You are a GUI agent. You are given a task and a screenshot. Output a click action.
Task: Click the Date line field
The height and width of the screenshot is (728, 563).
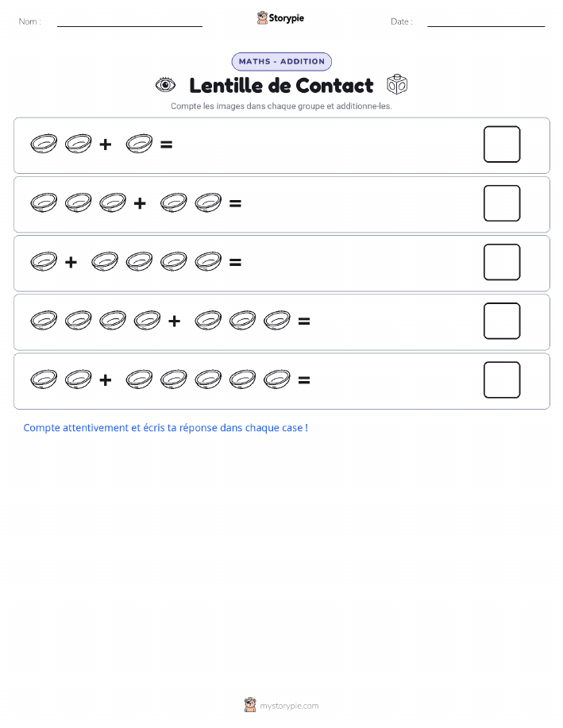(x=486, y=22)
